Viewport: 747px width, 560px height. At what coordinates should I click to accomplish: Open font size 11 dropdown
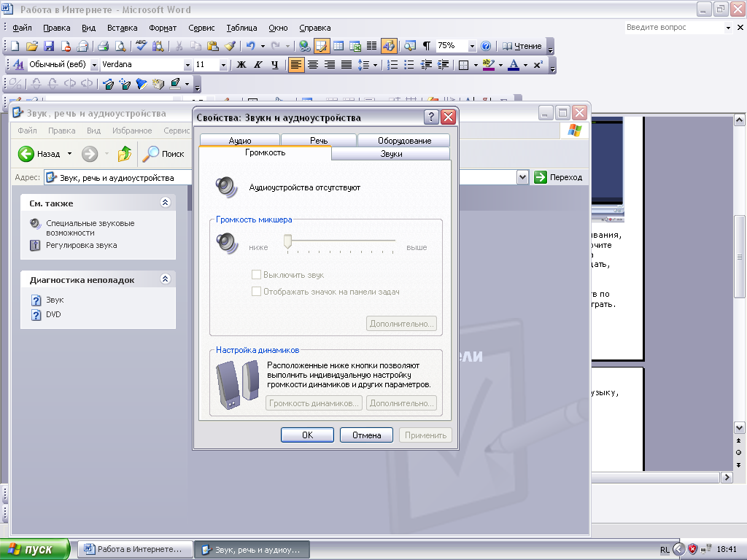point(223,65)
